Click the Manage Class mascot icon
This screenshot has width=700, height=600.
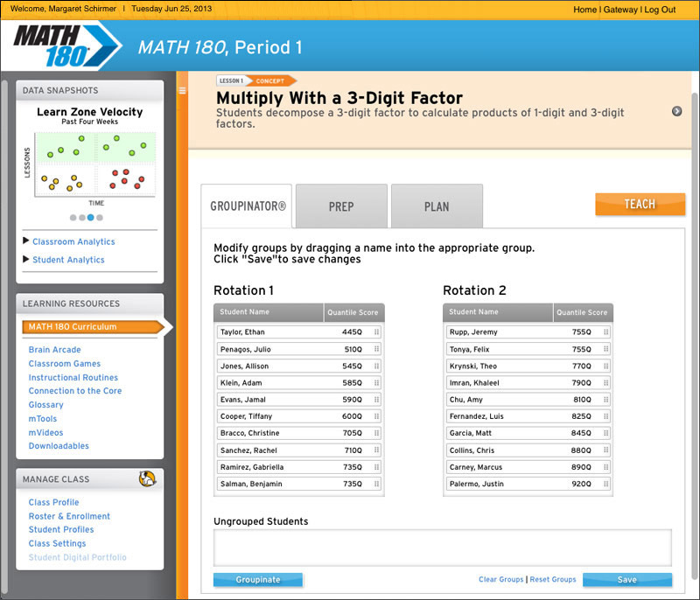pos(147,478)
